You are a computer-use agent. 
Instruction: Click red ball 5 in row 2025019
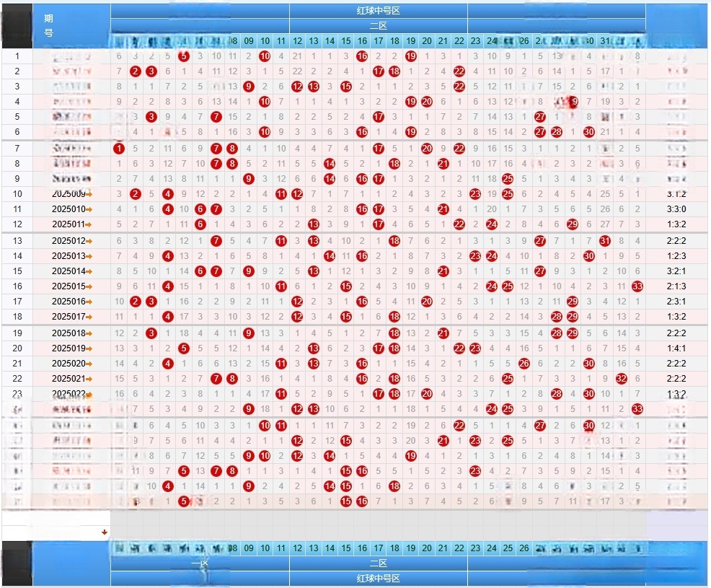pos(184,348)
